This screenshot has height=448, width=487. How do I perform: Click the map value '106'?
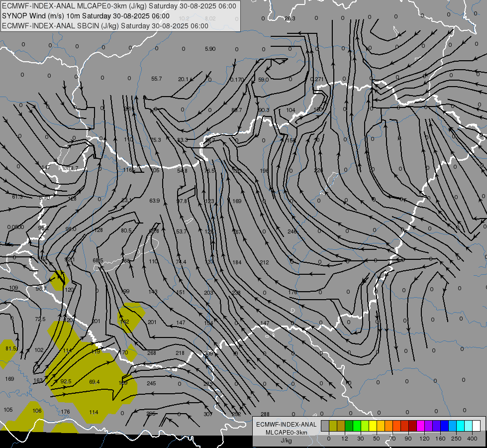click(37, 411)
